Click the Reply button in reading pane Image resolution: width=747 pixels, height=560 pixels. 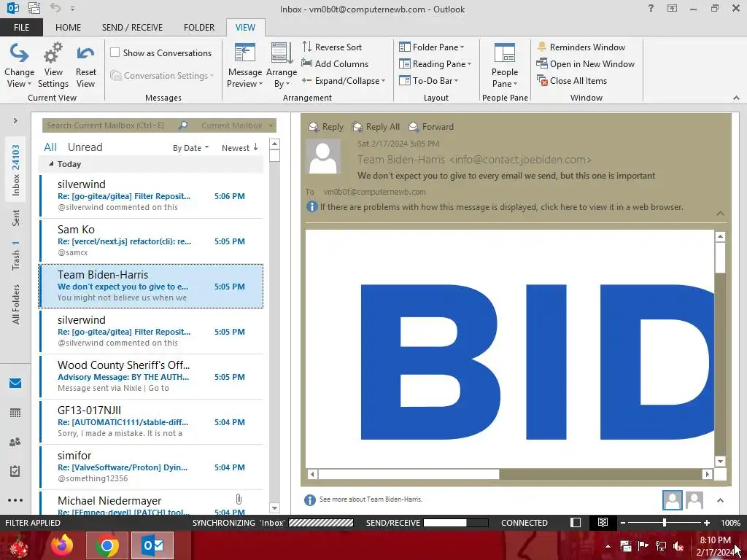326,127
